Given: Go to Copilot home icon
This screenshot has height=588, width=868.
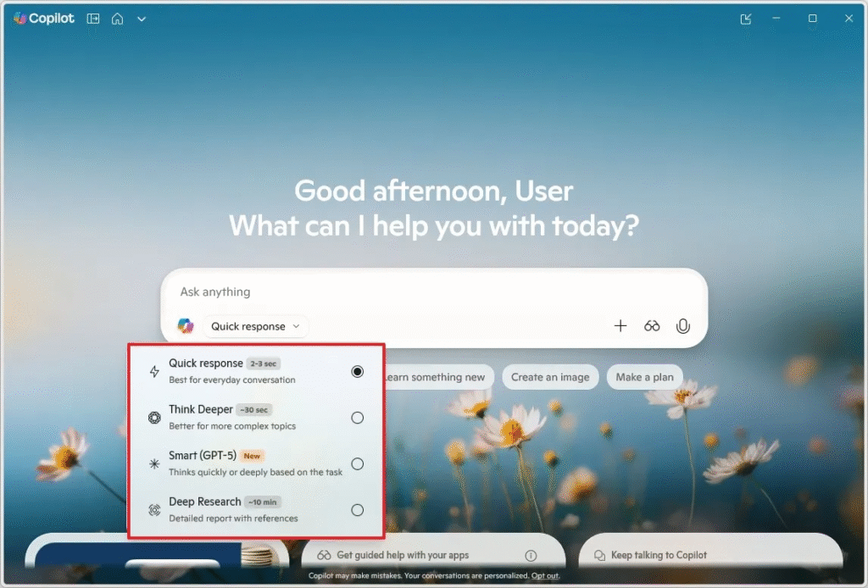Looking at the screenshot, I should point(118,19).
